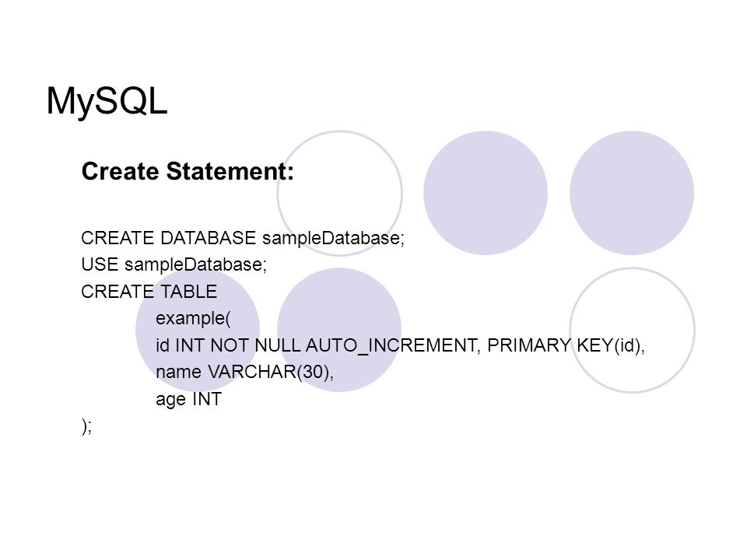The height and width of the screenshot is (560, 747).
Task: Click the word sampleDatabase after CREATE DATABASE
Action: point(333,238)
